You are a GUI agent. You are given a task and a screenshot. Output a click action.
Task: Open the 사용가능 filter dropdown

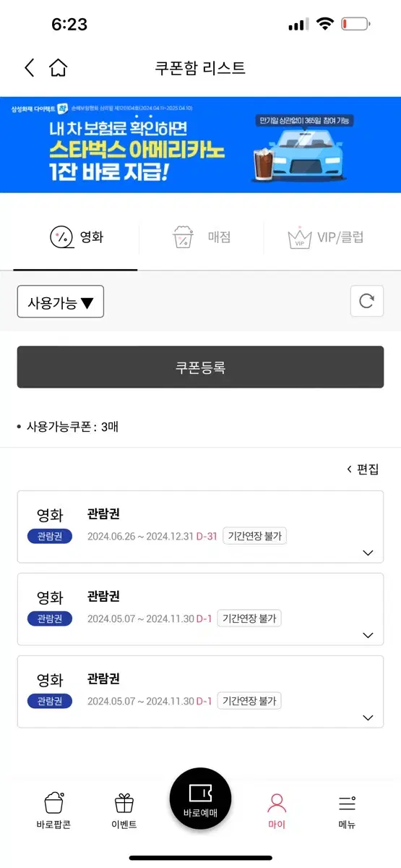(x=61, y=302)
